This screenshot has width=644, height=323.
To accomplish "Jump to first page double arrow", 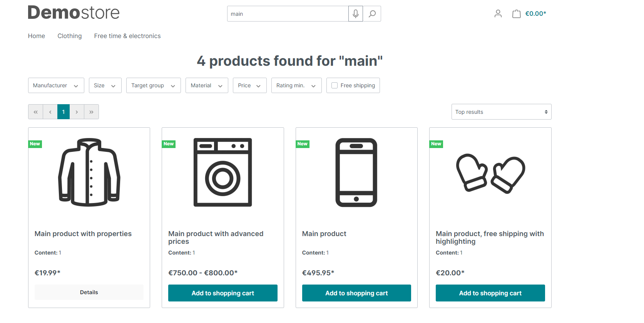I will (x=35, y=112).
